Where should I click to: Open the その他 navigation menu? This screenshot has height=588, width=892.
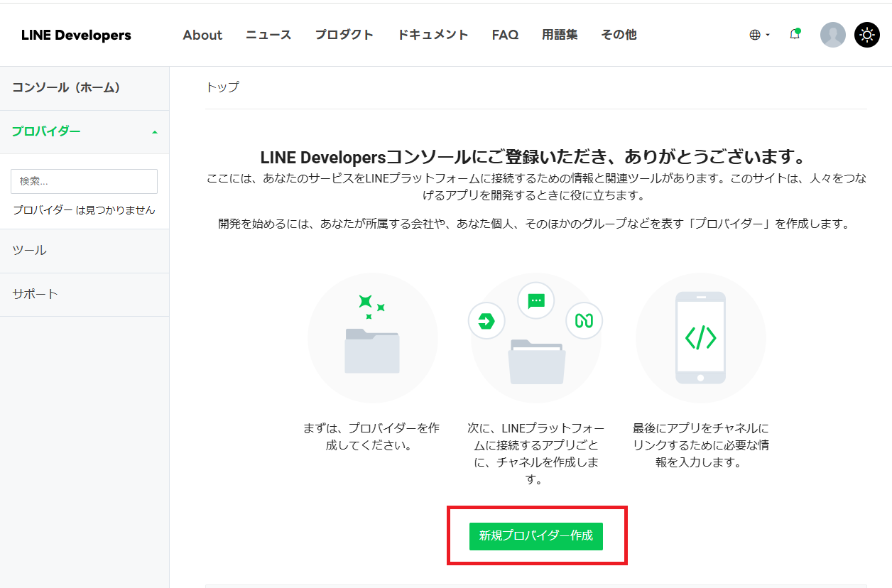[x=619, y=35]
